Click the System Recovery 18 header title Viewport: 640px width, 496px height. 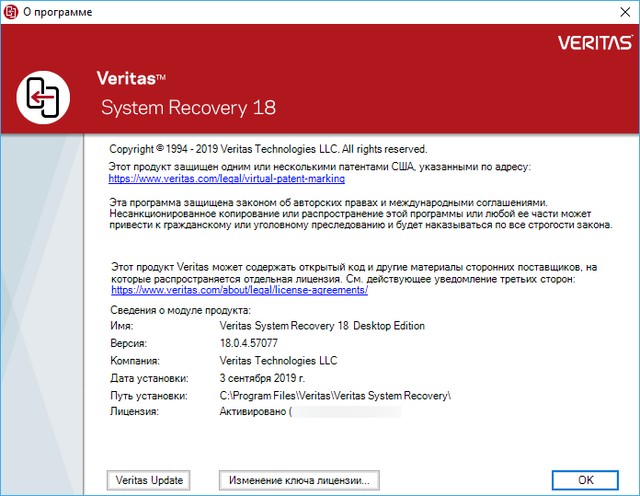click(189, 107)
